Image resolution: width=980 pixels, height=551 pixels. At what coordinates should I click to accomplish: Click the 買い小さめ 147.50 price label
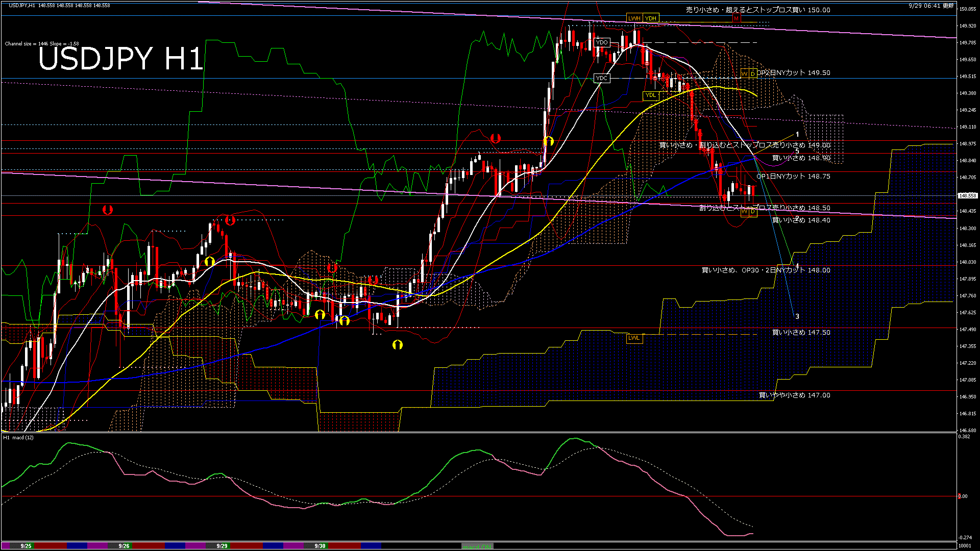800,332
